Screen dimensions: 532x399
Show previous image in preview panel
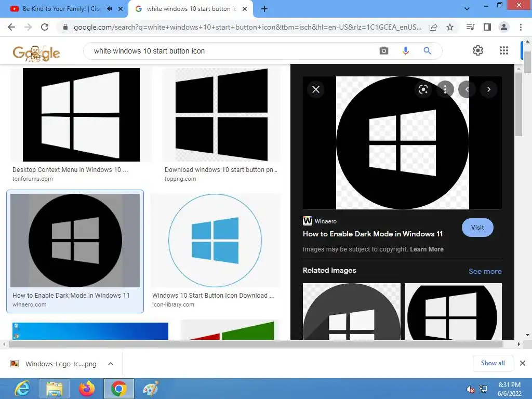point(467,89)
